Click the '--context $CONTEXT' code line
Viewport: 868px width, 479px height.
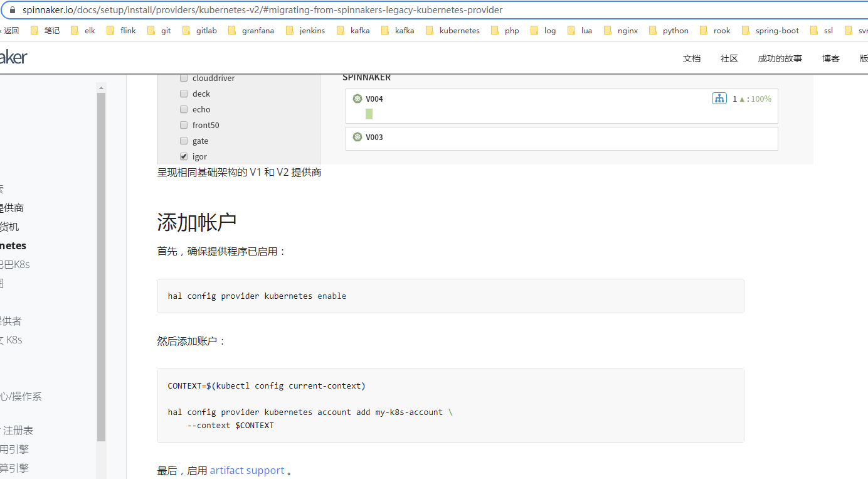231,425
